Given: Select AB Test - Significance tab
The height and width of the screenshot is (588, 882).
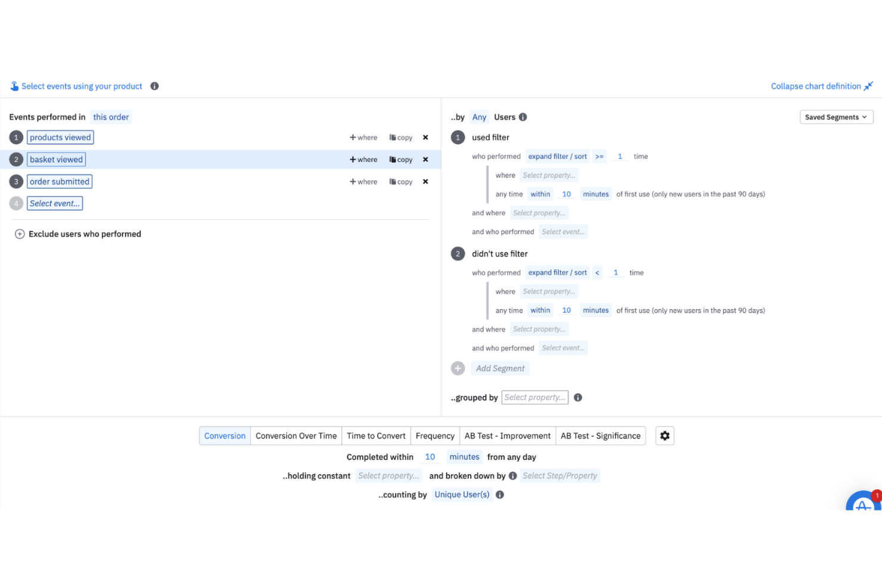Looking at the screenshot, I should (600, 435).
